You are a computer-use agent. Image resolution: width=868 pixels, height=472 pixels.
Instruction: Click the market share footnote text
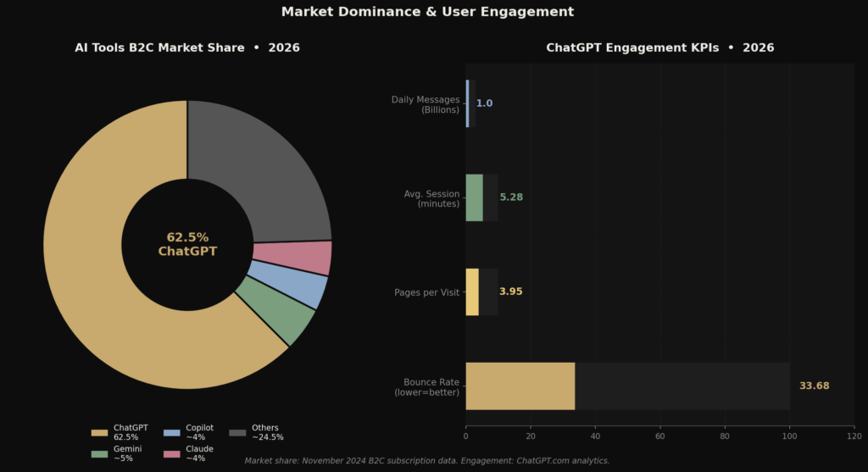click(427, 460)
